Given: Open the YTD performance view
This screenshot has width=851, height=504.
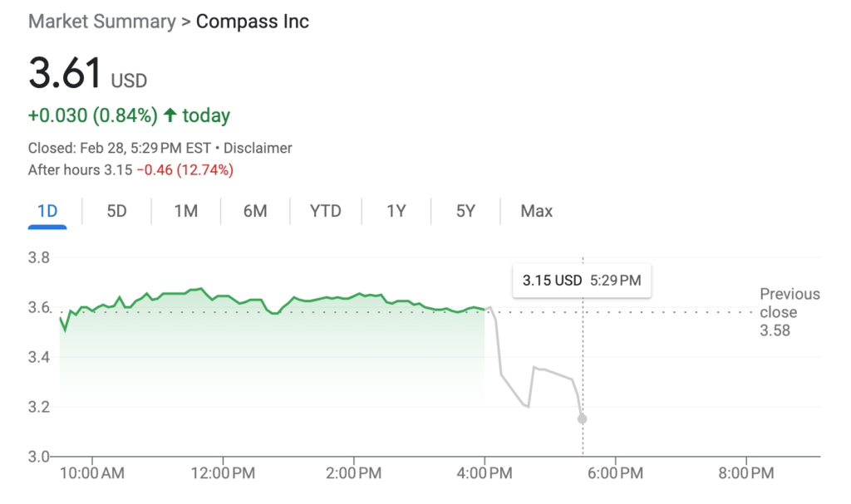Looking at the screenshot, I should point(325,212).
